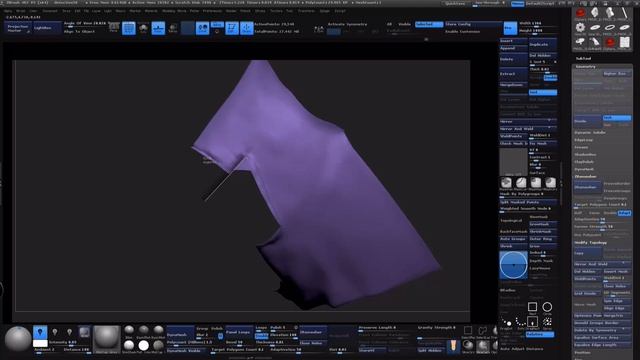Click Split Masked Points

click(528, 202)
